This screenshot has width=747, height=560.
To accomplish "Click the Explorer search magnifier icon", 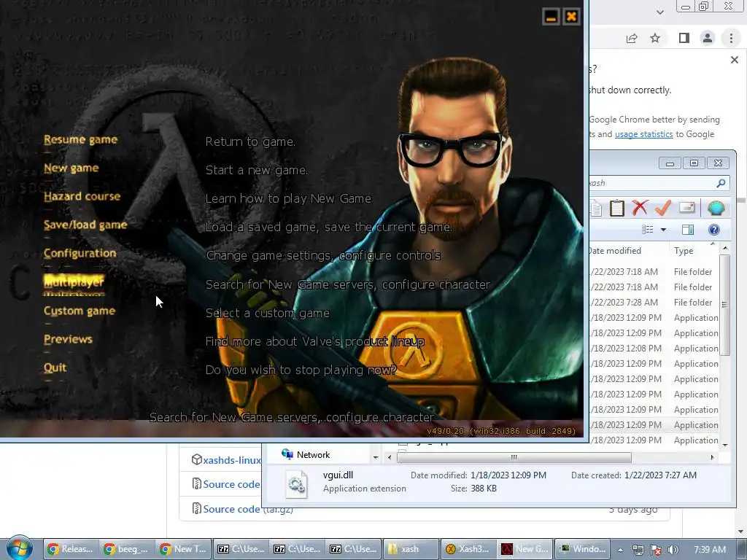I will coord(721,183).
